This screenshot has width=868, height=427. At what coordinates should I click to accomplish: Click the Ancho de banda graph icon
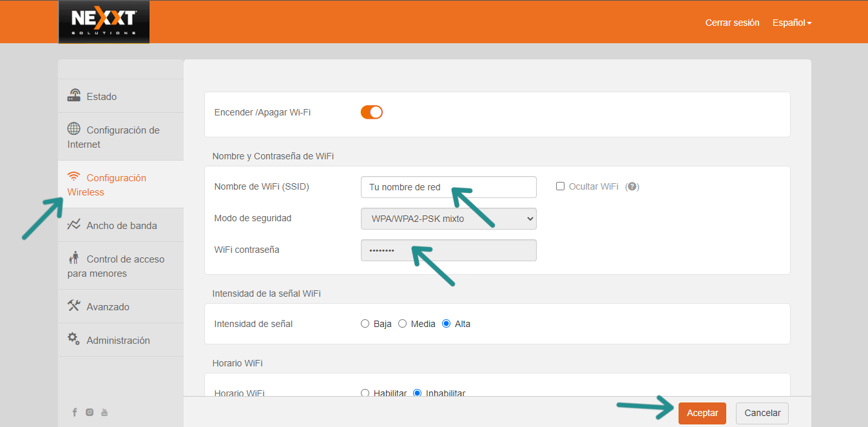(74, 225)
